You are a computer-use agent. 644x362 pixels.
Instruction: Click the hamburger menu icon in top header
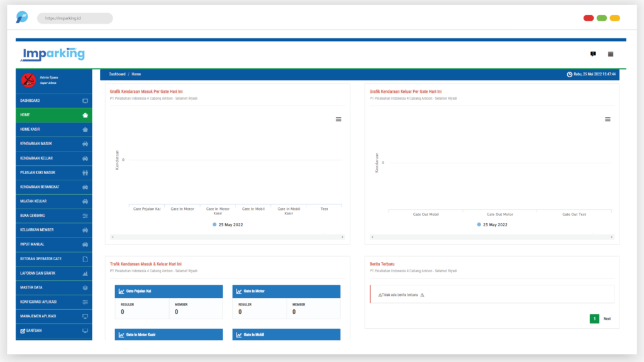click(x=610, y=54)
